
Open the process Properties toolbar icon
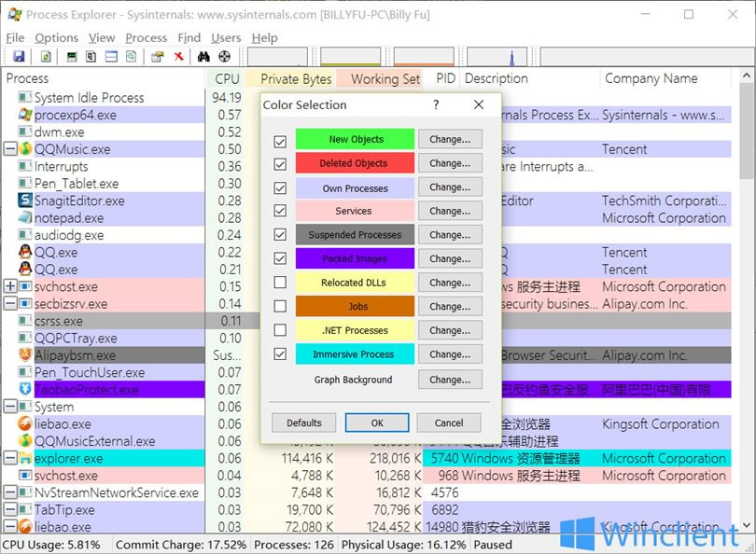[157, 56]
